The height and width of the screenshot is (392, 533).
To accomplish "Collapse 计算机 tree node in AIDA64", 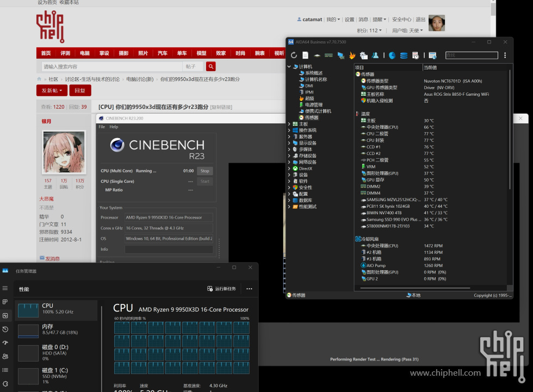I will pos(289,66).
